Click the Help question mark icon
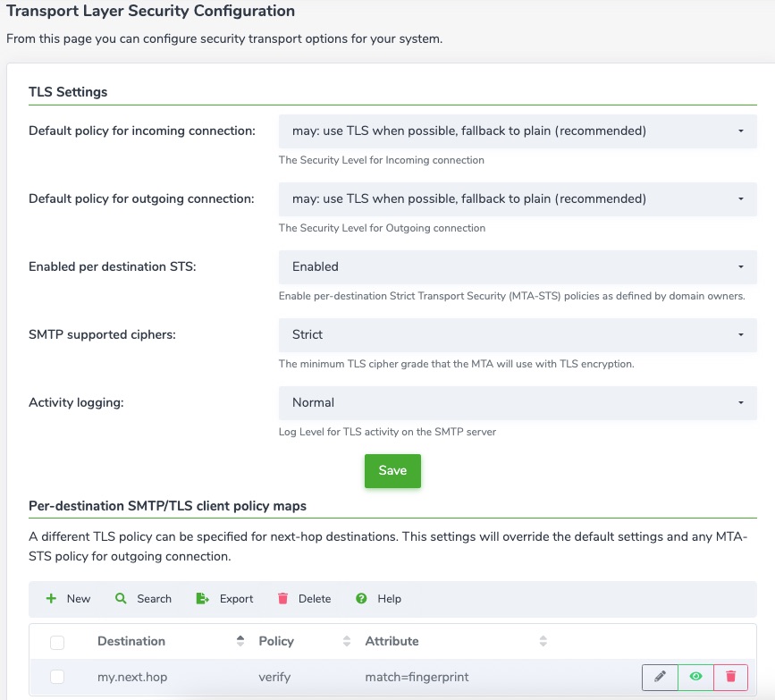Image resolution: width=775 pixels, height=700 pixels. coord(361,599)
